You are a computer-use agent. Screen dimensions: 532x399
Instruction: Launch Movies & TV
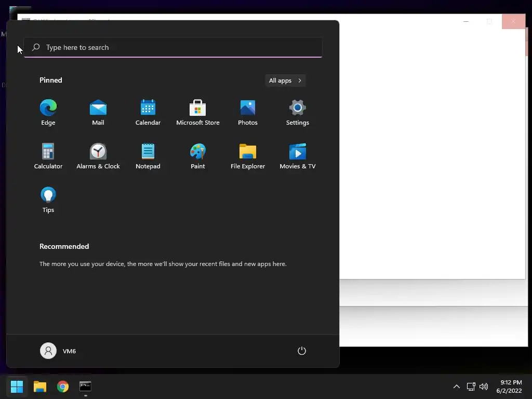pyautogui.click(x=298, y=156)
